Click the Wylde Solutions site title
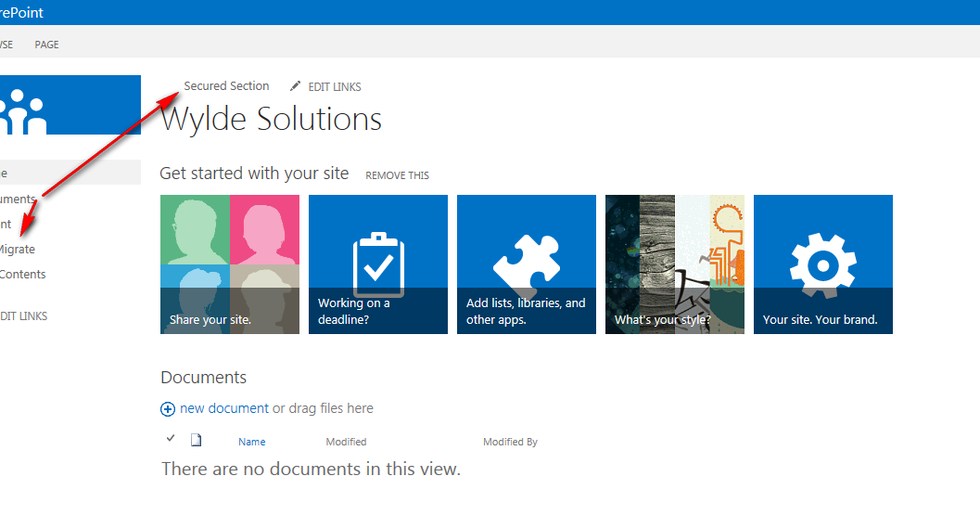 (271, 119)
